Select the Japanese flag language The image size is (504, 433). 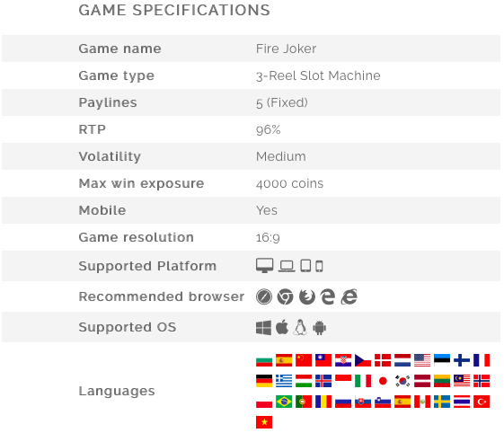383,381
